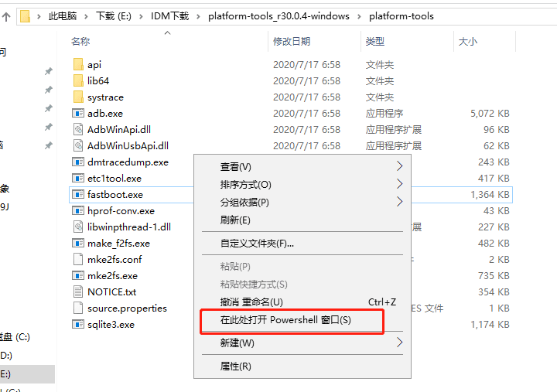The height and width of the screenshot is (392, 557).
Task: Expand the 查看(V) submenu arrow
Action: pos(399,167)
